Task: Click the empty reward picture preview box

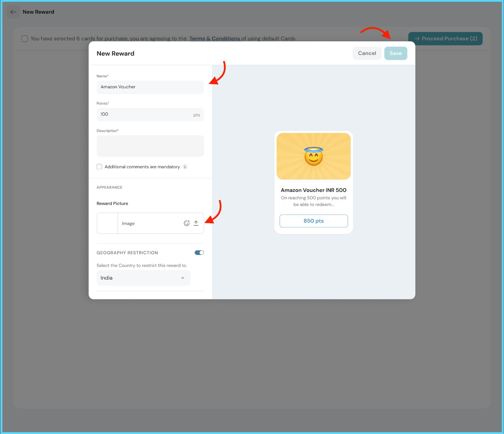Action: point(107,223)
